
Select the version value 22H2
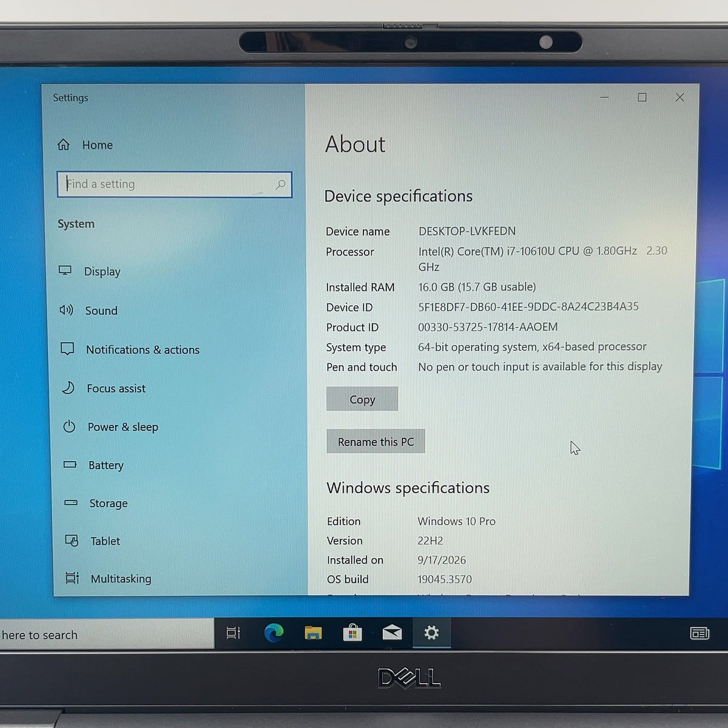coord(430,541)
